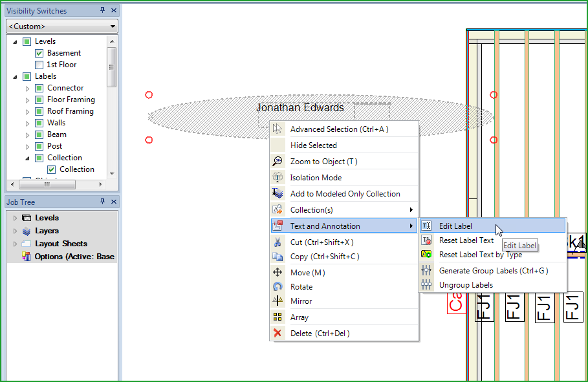The image size is (588, 382).
Task: Pin the Job Tree panel
Action: [x=102, y=202]
